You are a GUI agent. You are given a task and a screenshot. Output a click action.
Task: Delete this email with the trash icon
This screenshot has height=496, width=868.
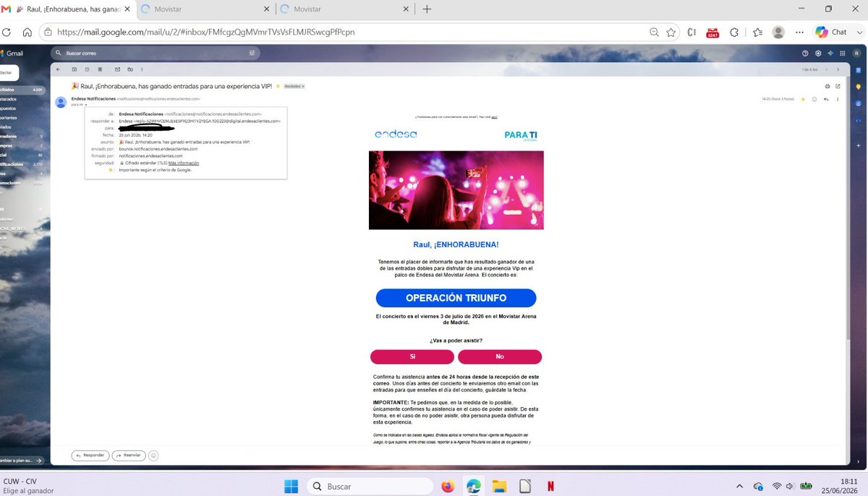click(x=100, y=69)
